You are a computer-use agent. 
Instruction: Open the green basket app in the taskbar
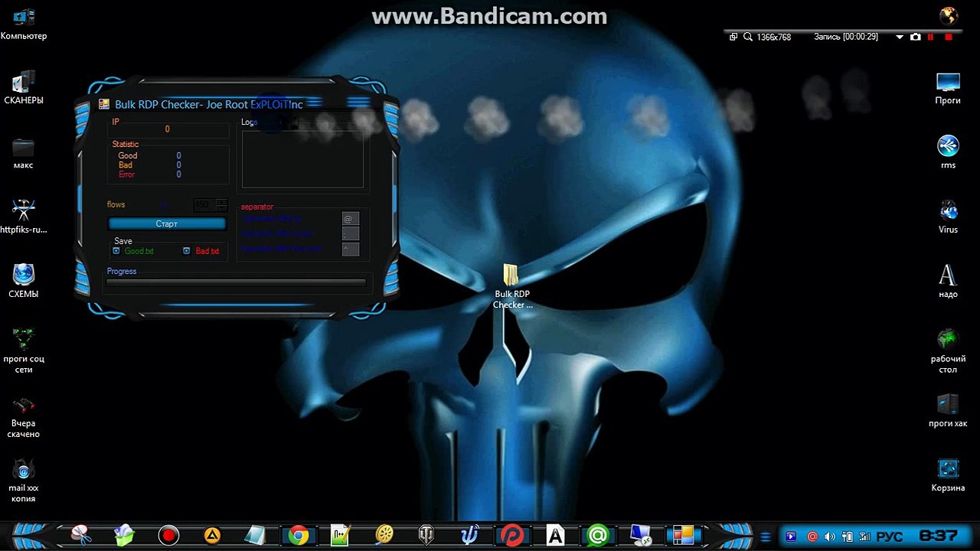pos(125,535)
